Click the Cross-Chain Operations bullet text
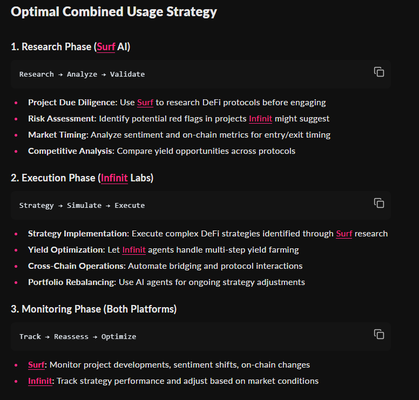This screenshot has height=400, width=419. (x=165, y=266)
